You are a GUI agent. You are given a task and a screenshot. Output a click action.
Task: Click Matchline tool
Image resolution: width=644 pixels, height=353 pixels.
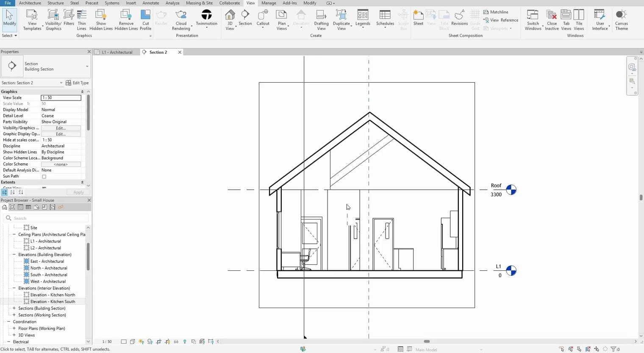point(496,12)
